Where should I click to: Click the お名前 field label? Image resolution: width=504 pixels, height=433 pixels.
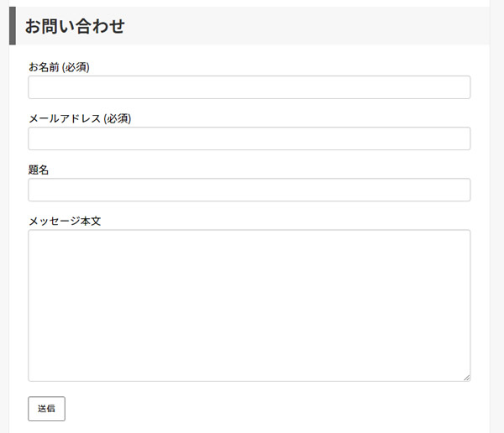[44, 67]
